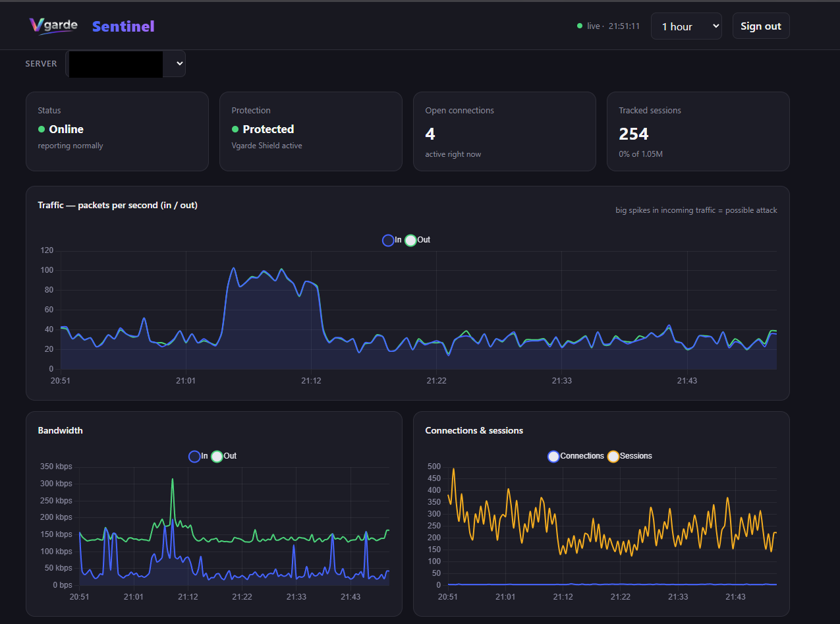
Task: Toggle the In series in Traffic chart legend
Action: coord(392,240)
